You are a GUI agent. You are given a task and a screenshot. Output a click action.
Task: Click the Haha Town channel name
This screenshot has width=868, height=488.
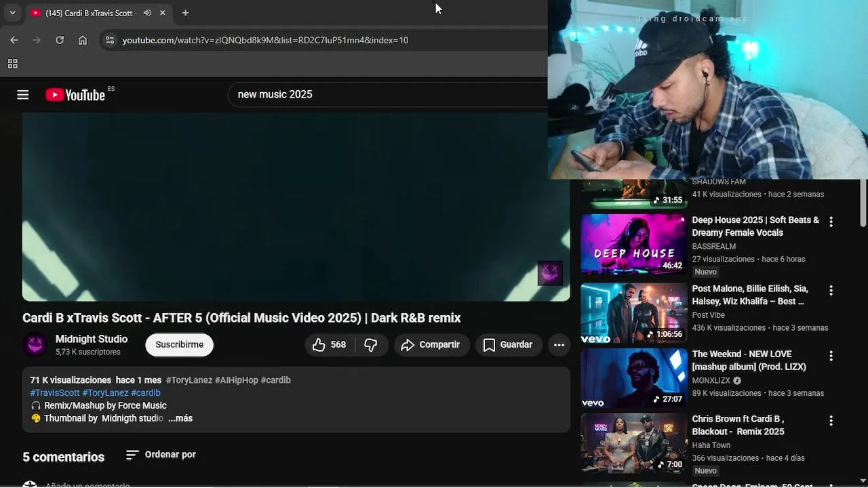711,446
